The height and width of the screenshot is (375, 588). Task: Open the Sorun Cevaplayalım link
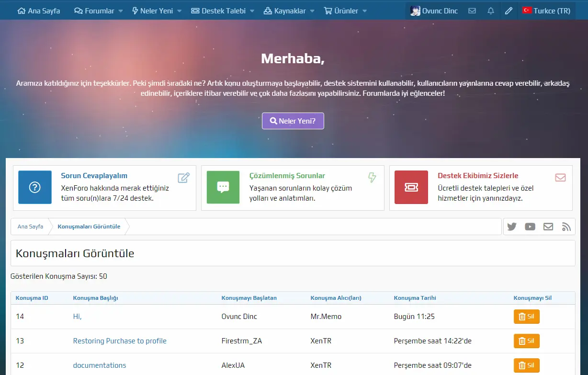pos(94,176)
